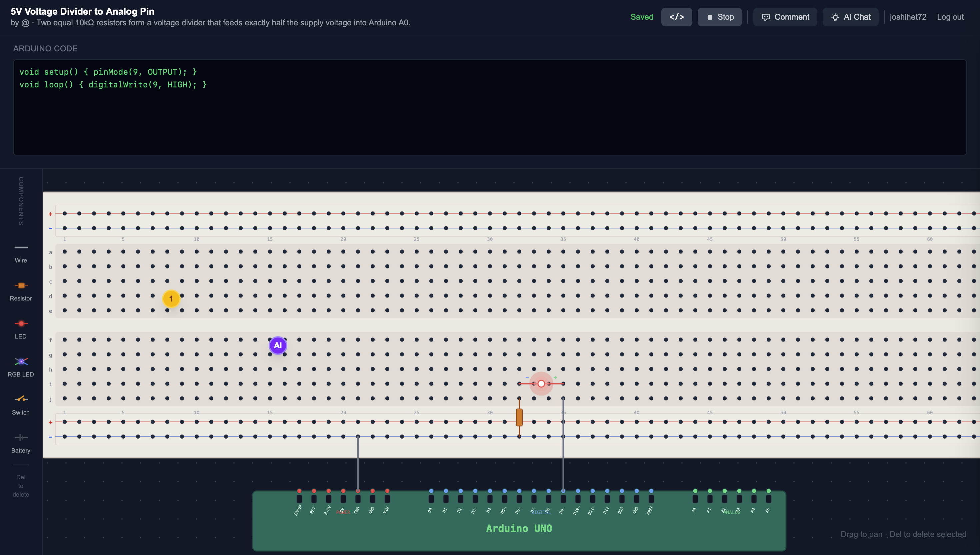Select the Battery component icon
The image size is (980, 555).
tap(21, 443)
